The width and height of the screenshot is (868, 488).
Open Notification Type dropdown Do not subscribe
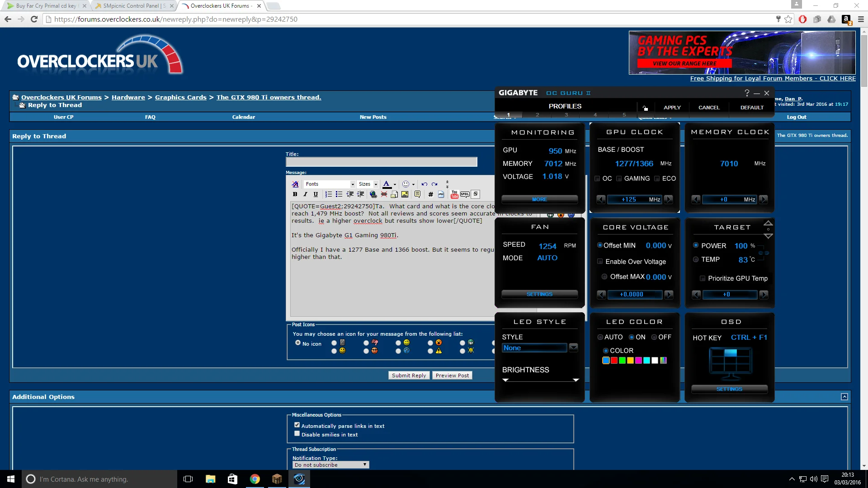[330, 465]
